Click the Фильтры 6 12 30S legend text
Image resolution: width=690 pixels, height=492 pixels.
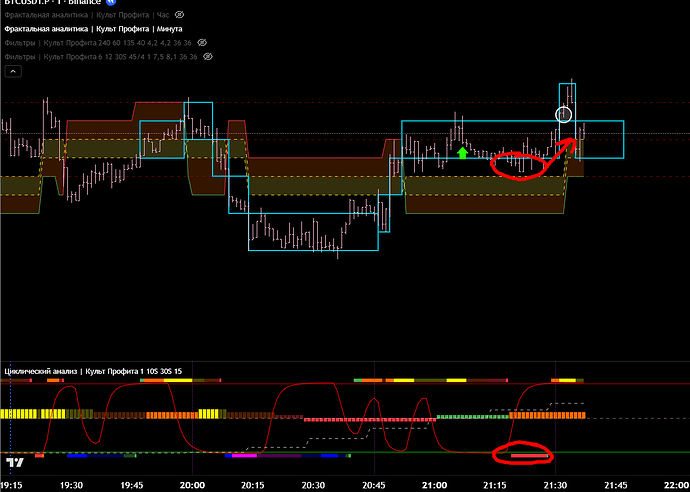(102, 57)
